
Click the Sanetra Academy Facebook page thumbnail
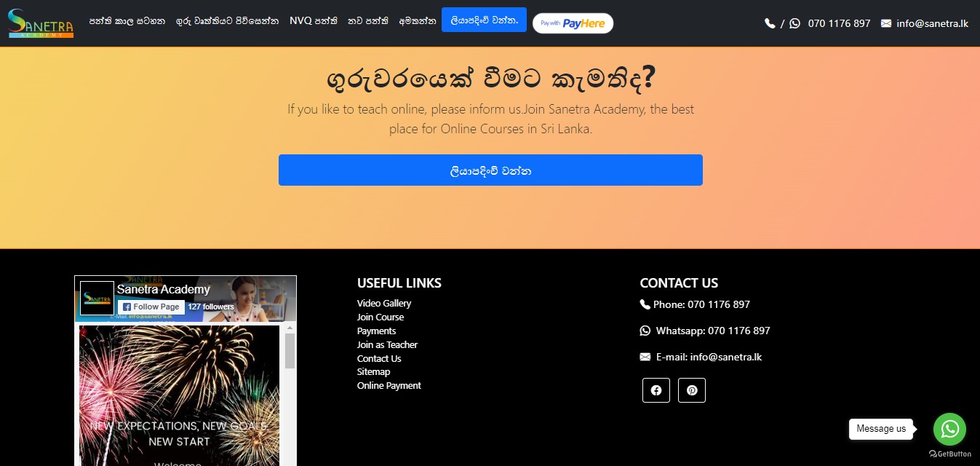(x=97, y=299)
